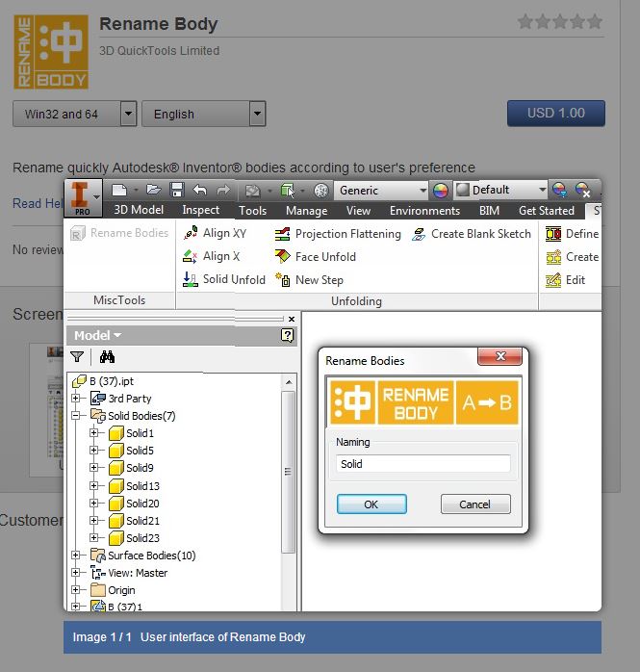Switch to the Tools ribbon tab

[253, 211]
